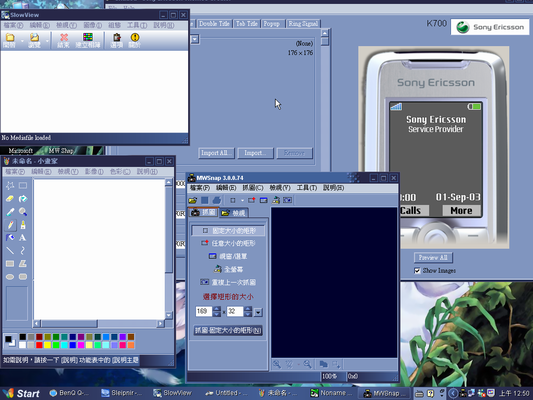Image resolution: width=533 pixels, height=400 pixels.
Task: Choose the Curve tool in Paint
Action: tap(23, 250)
